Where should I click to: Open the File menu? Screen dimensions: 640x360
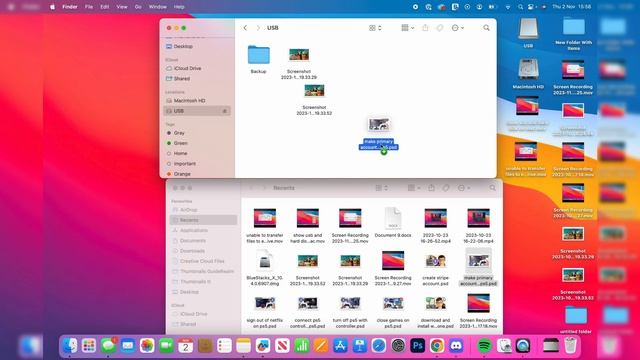89,7
